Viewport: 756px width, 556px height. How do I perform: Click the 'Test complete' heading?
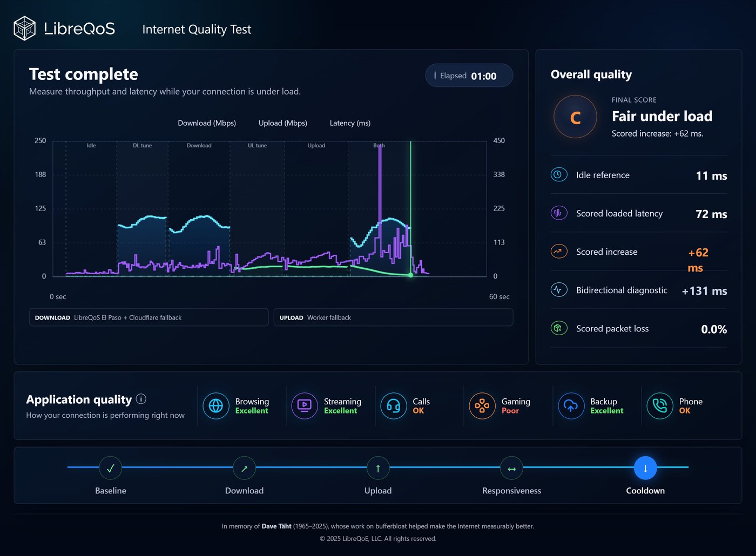click(x=84, y=74)
